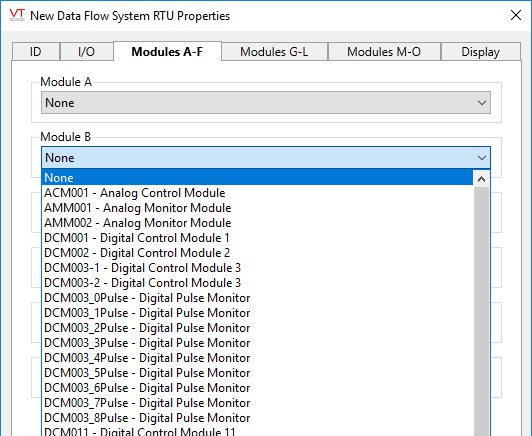Image resolution: width=532 pixels, height=436 pixels.
Task: Select None in the Module B list
Action: tap(257, 178)
